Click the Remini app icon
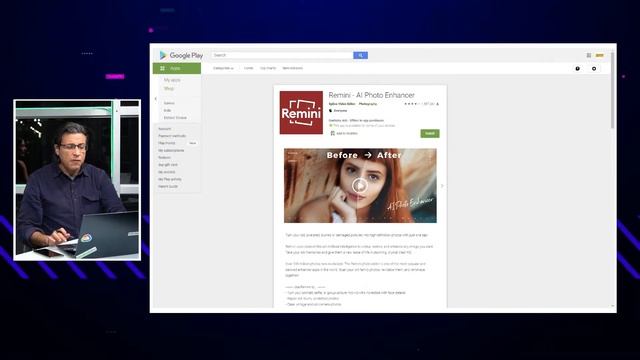 301,113
